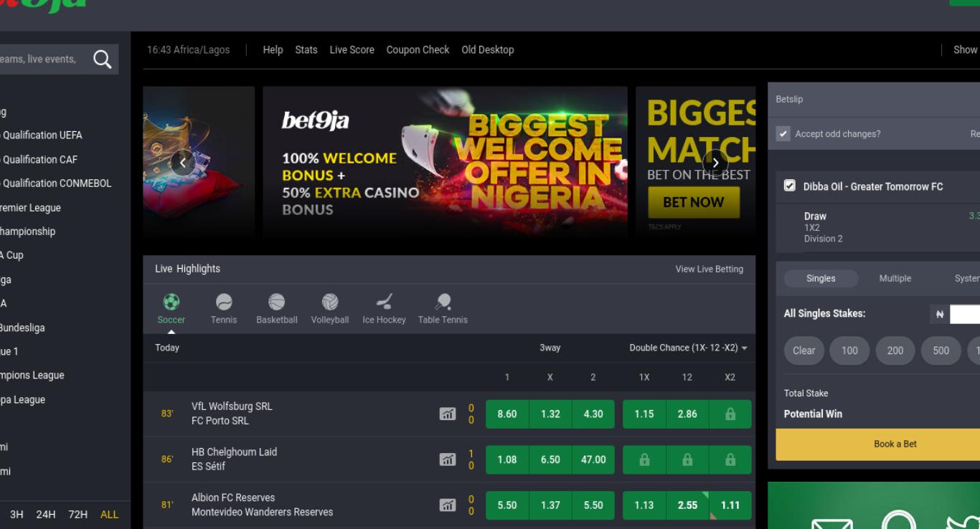Select the Basketball sport icon
The width and height of the screenshot is (980, 529).
(x=277, y=302)
